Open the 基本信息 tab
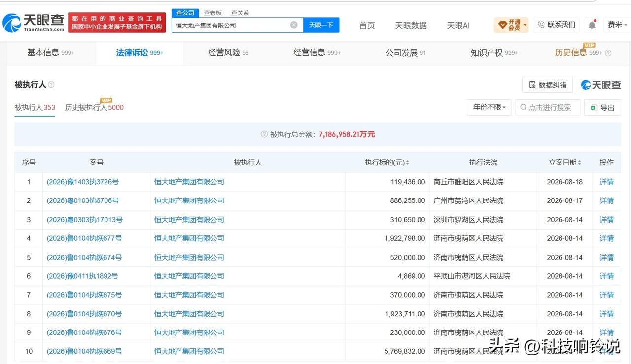Screen dimensions: 631x364 pos(51,53)
